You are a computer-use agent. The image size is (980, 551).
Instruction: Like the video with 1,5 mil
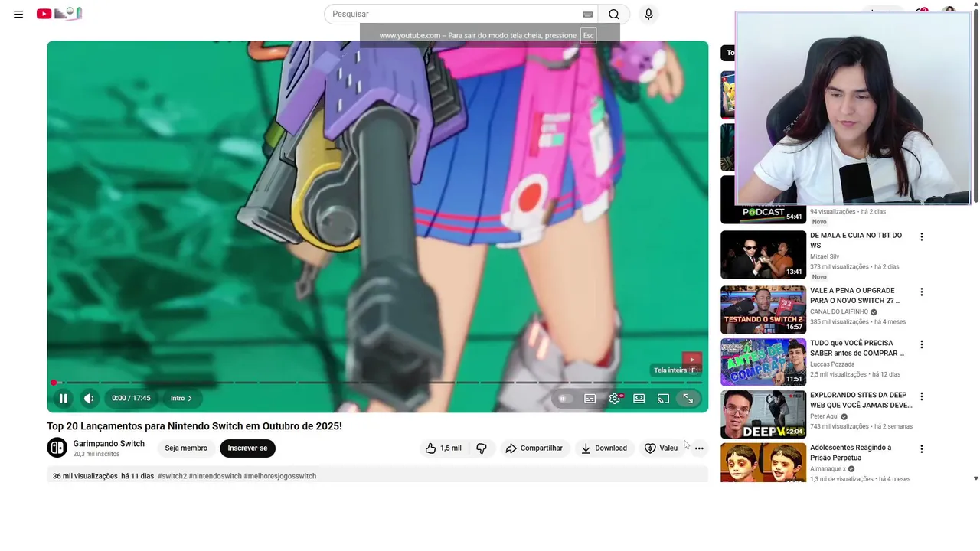tap(443, 448)
